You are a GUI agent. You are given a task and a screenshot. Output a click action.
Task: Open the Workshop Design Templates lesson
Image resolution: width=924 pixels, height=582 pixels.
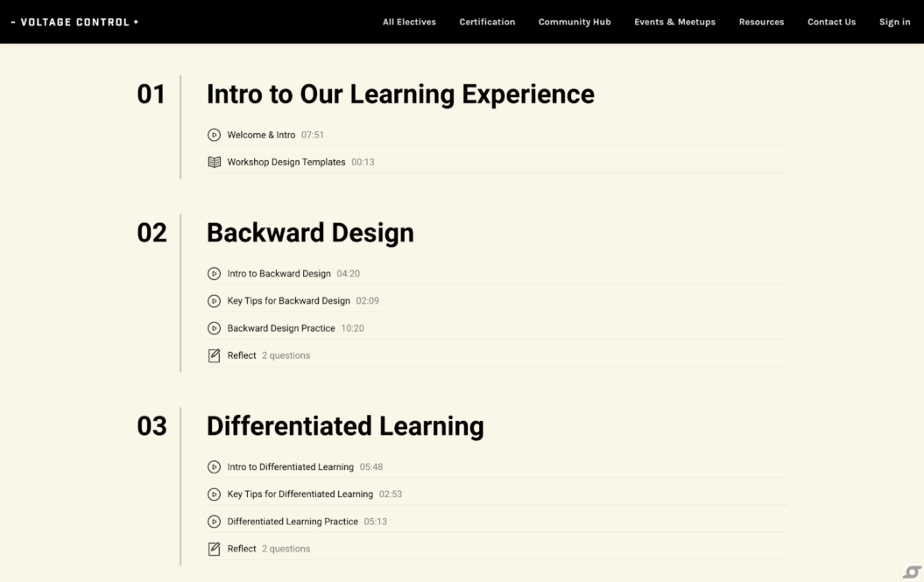click(286, 162)
